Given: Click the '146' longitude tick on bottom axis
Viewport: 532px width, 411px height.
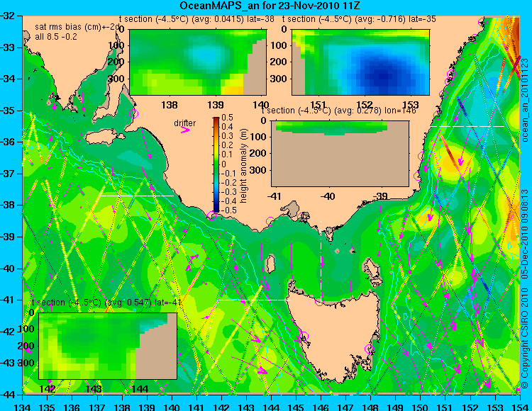Looking at the screenshot, I should (321, 407).
